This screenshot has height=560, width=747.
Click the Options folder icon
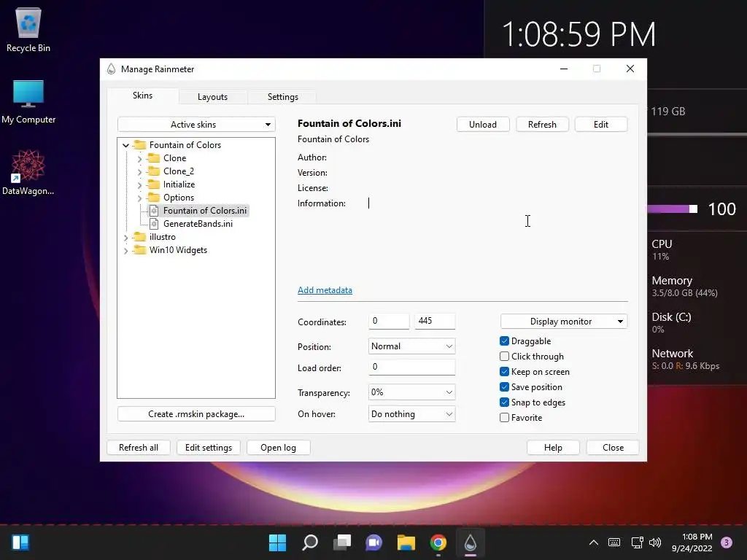click(154, 197)
